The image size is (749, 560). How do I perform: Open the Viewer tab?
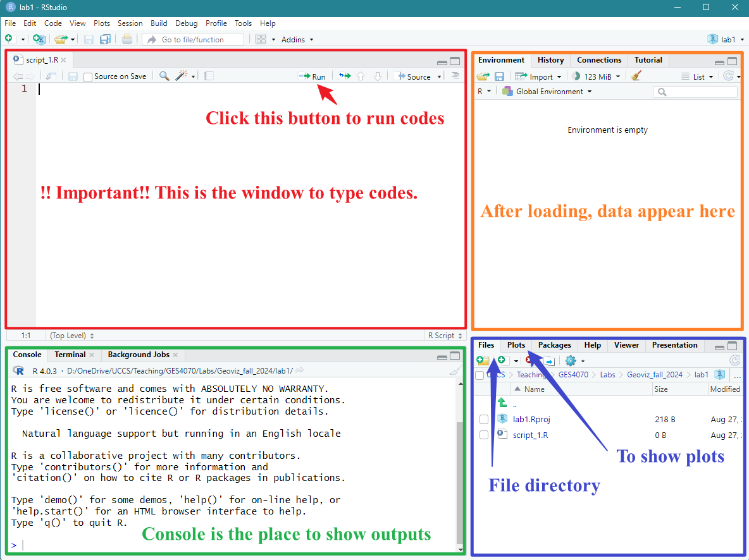pos(626,345)
